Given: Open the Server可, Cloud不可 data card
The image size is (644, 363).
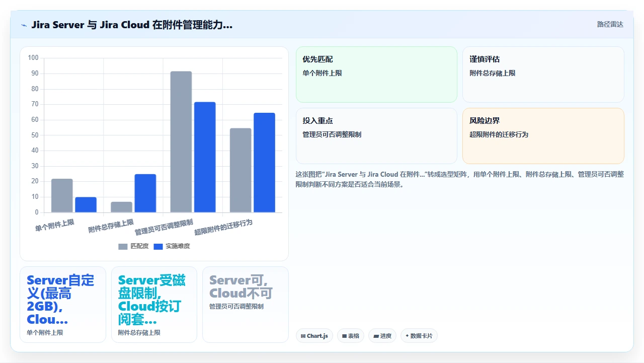Looking at the screenshot, I should point(246,305).
